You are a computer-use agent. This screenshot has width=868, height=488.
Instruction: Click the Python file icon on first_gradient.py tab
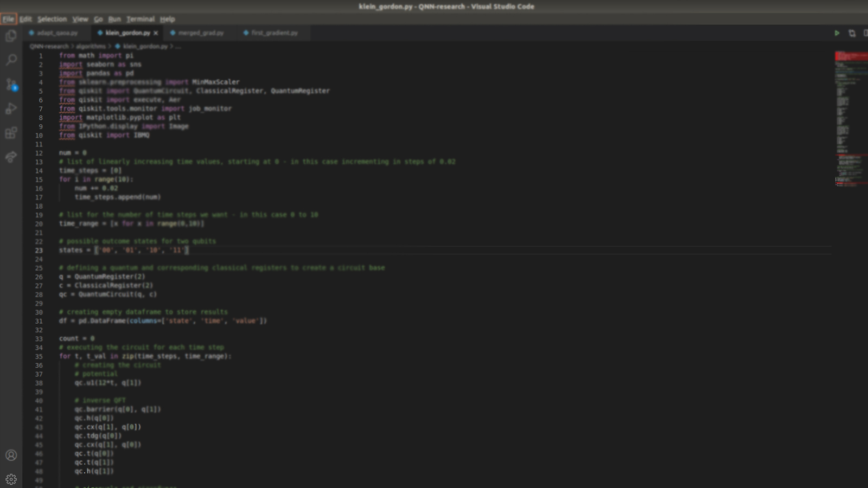(x=246, y=33)
